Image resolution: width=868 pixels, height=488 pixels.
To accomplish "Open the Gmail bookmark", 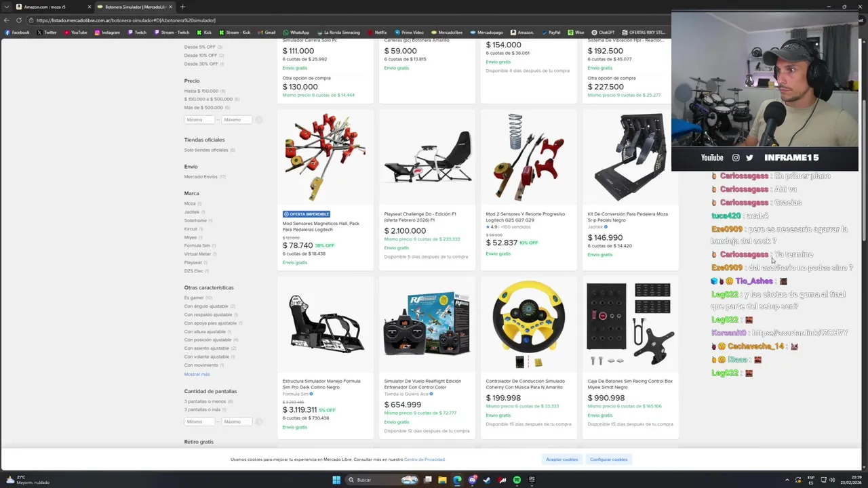I will coord(266,33).
